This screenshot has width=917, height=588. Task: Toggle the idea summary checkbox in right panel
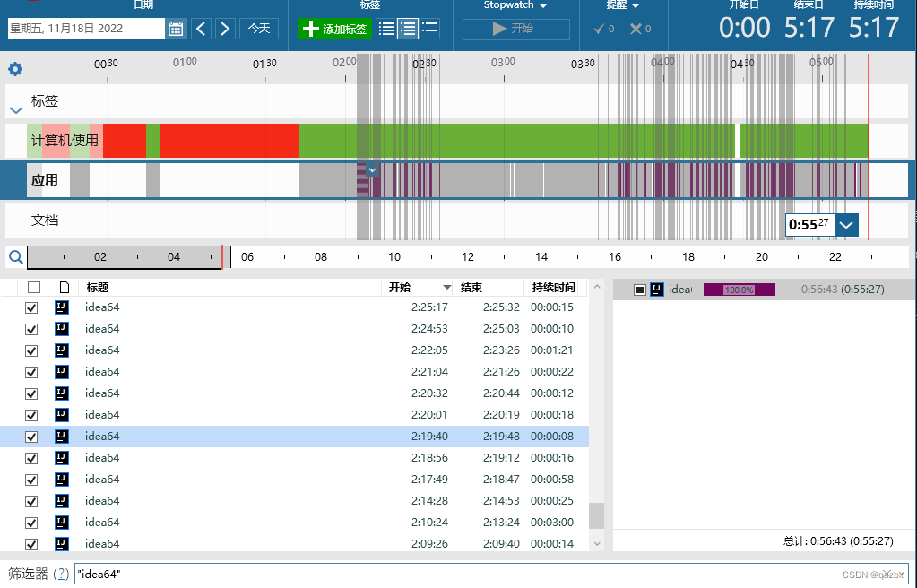(640, 290)
